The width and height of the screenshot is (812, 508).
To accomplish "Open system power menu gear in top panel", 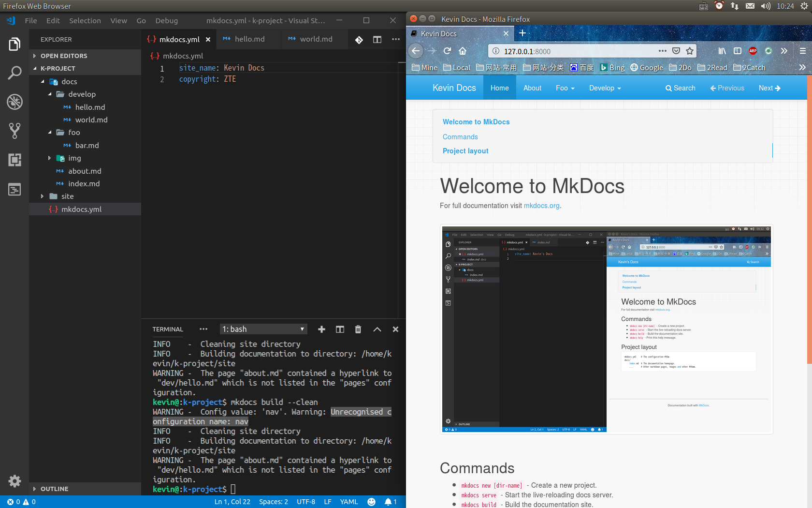I will [x=804, y=6].
